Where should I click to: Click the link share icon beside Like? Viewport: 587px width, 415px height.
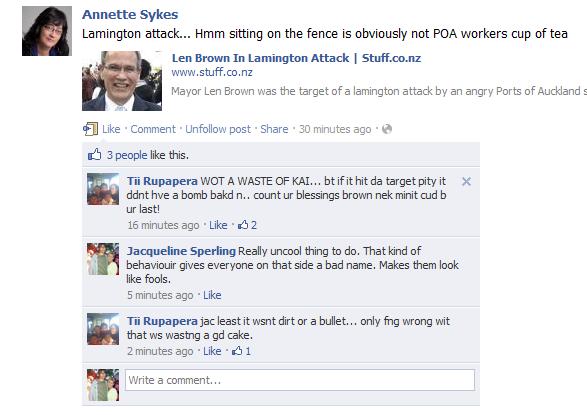coord(90,129)
